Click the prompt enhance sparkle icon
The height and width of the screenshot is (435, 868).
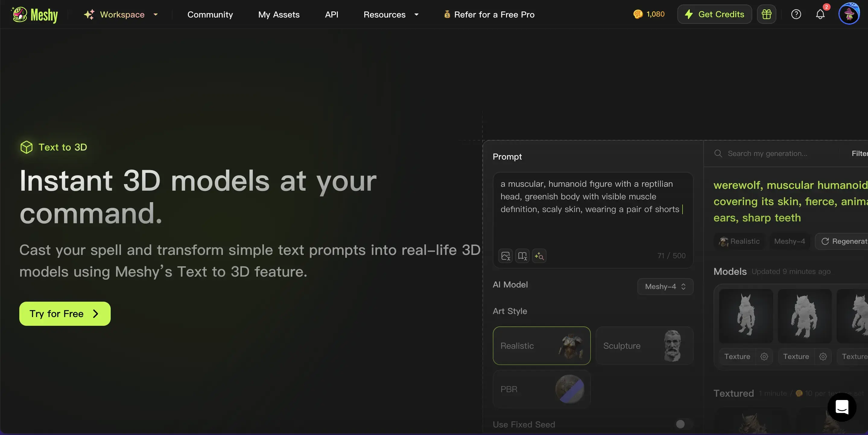click(539, 256)
